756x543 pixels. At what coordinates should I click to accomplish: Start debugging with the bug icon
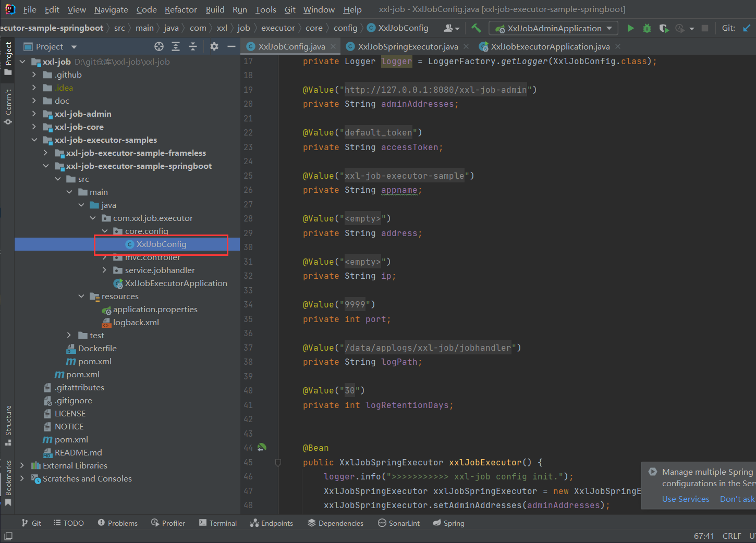(x=647, y=28)
